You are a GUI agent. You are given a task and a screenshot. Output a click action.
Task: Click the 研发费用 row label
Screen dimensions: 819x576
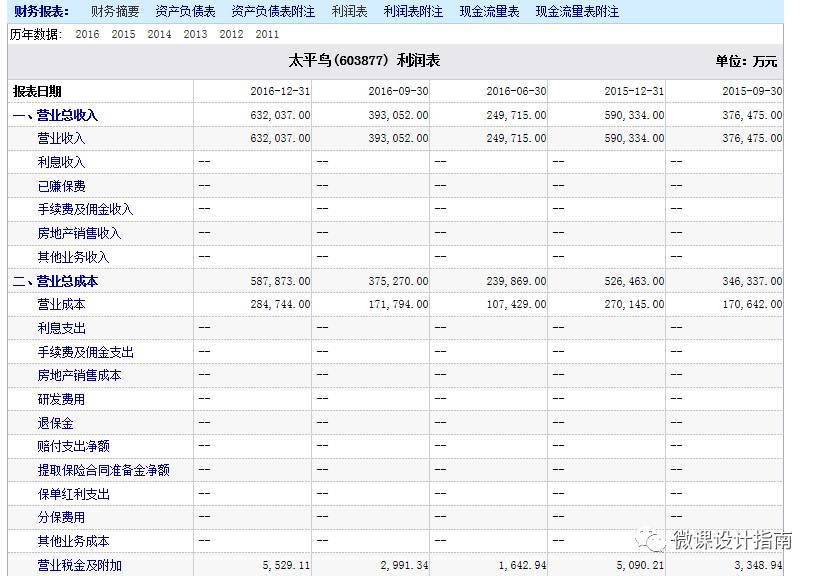(x=61, y=399)
